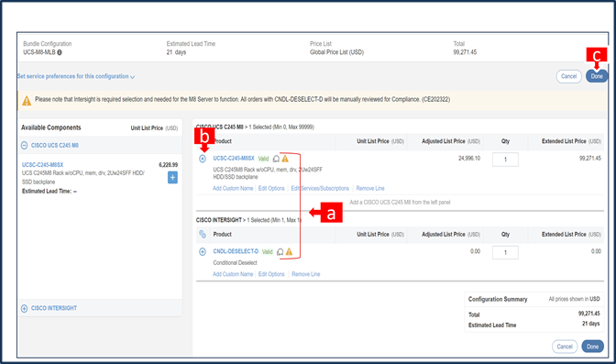The width and height of the screenshot is (616, 364).
Task: Select 'Global Price List (USD)' text
Action: click(336, 52)
